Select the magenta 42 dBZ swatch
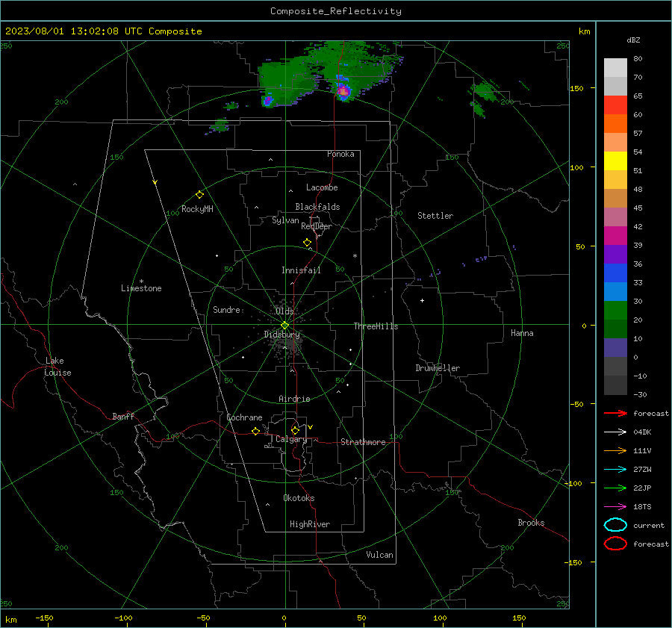Viewport: 672px width, 628px height. 615,235
